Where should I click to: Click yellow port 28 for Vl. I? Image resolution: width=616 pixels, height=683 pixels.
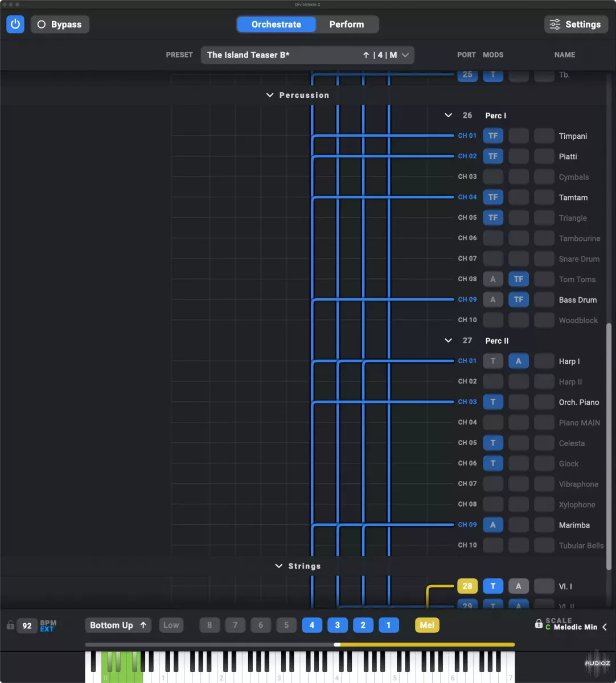click(x=467, y=586)
